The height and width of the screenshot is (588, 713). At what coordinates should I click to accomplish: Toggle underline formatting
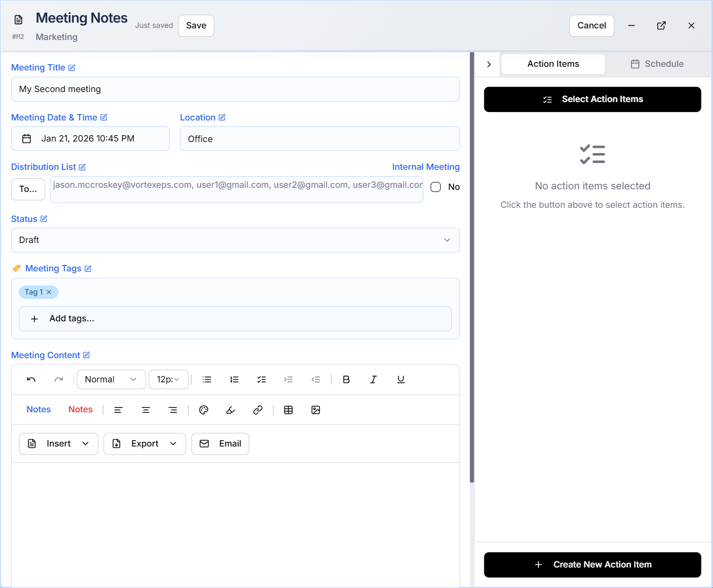401,379
